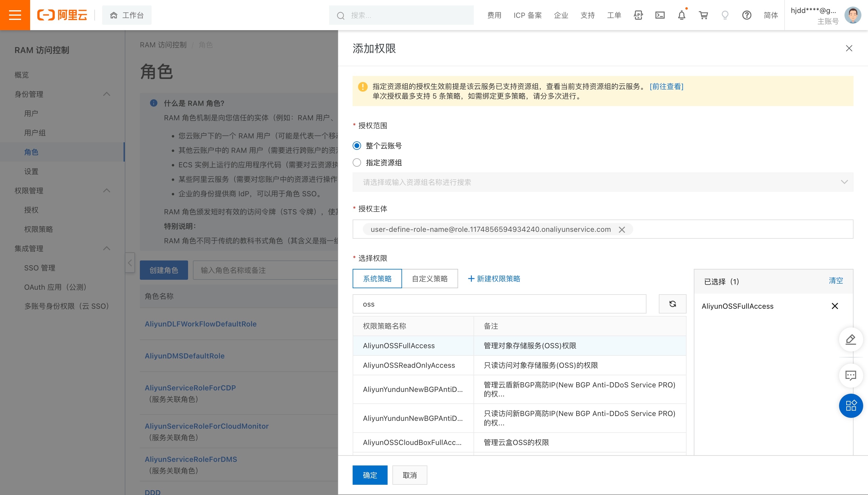Open the notifications bell

pos(681,15)
